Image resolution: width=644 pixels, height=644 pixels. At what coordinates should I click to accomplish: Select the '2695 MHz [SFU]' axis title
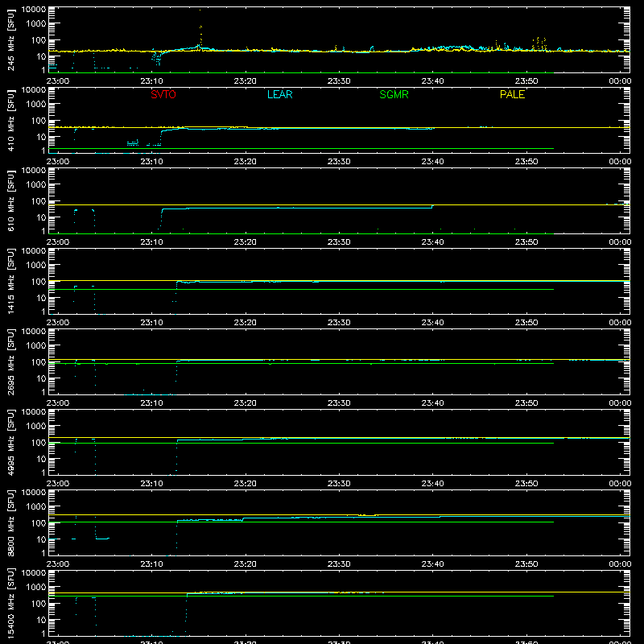coord(10,361)
